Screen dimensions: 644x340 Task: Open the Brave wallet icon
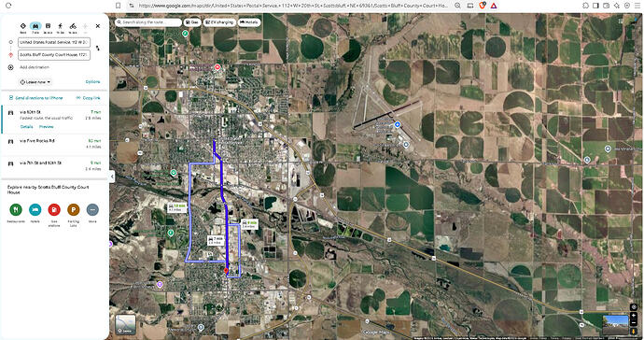(607, 6)
